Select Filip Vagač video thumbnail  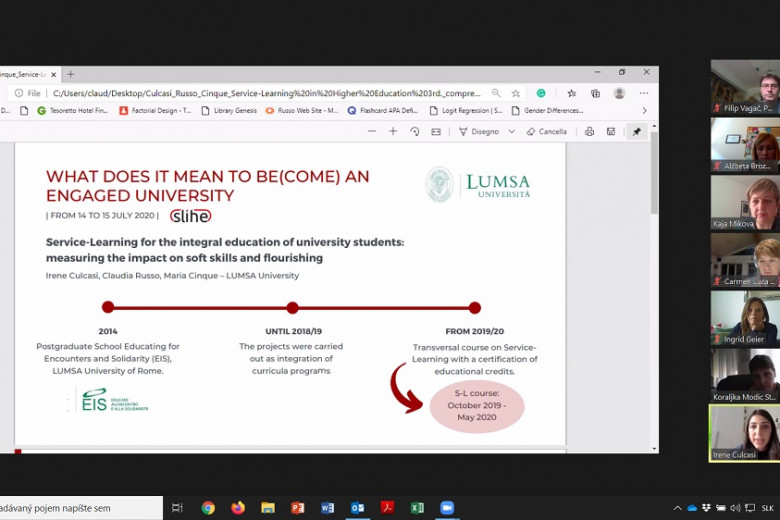745,87
